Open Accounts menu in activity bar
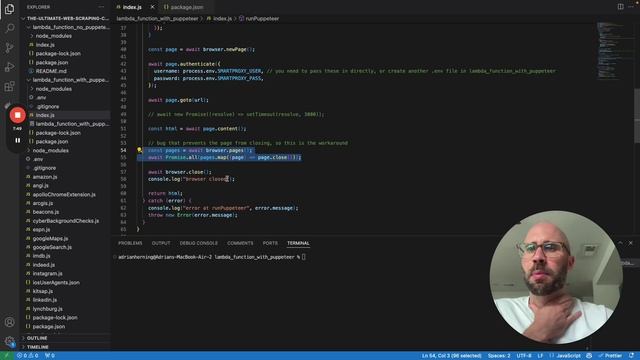 pyautogui.click(x=9, y=322)
